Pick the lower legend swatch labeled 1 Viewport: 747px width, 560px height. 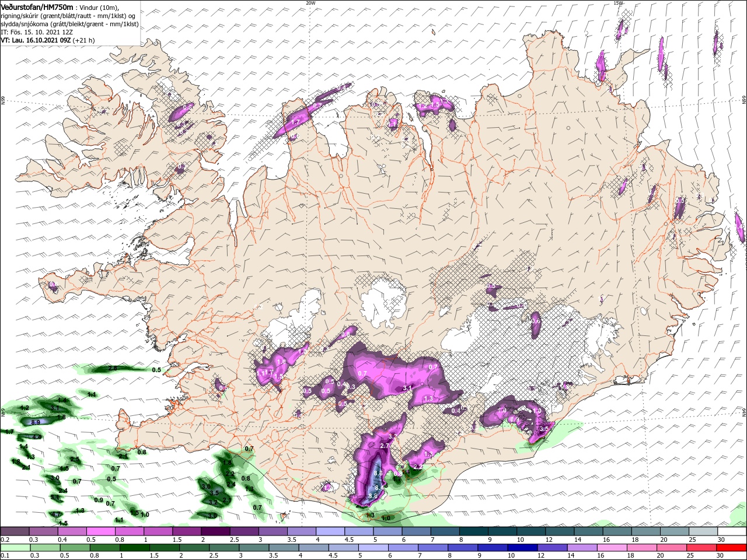click(x=135, y=547)
